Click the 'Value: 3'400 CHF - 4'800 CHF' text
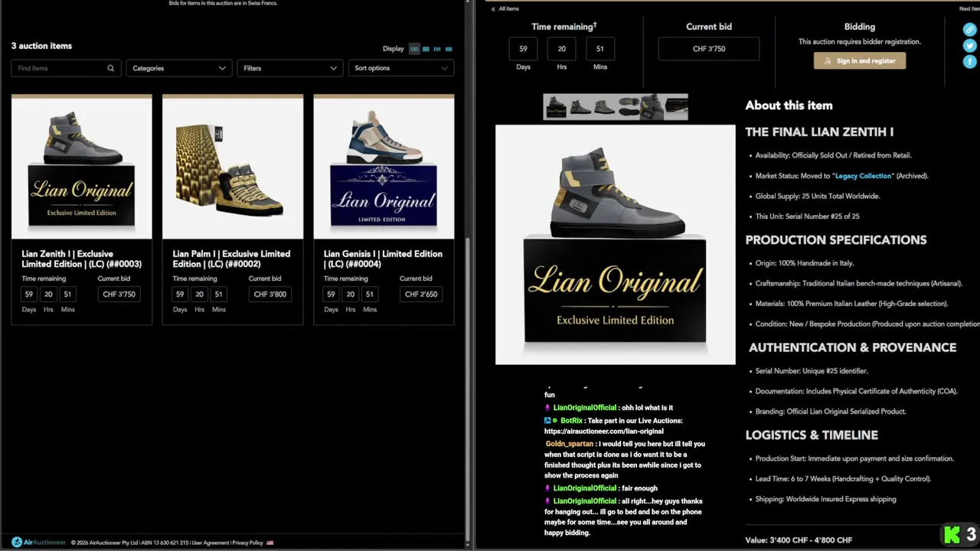This screenshot has height=551, width=980. click(799, 540)
